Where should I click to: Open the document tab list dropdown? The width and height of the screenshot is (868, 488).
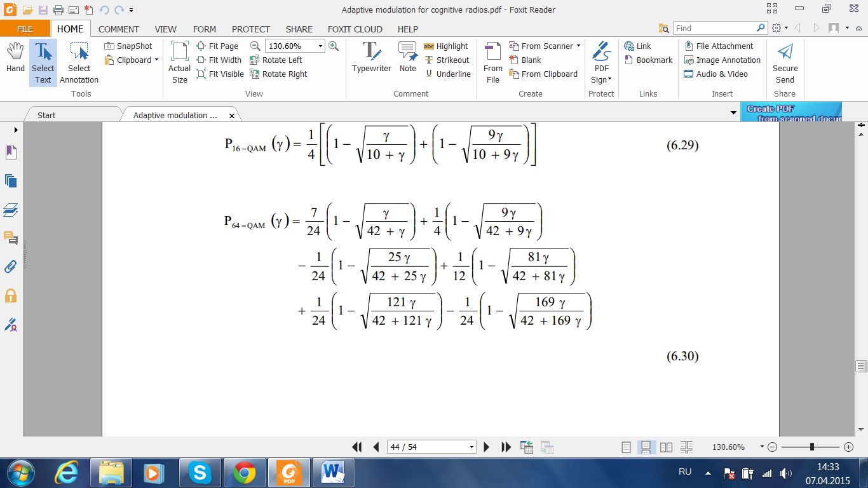pyautogui.click(x=735, y=112)
